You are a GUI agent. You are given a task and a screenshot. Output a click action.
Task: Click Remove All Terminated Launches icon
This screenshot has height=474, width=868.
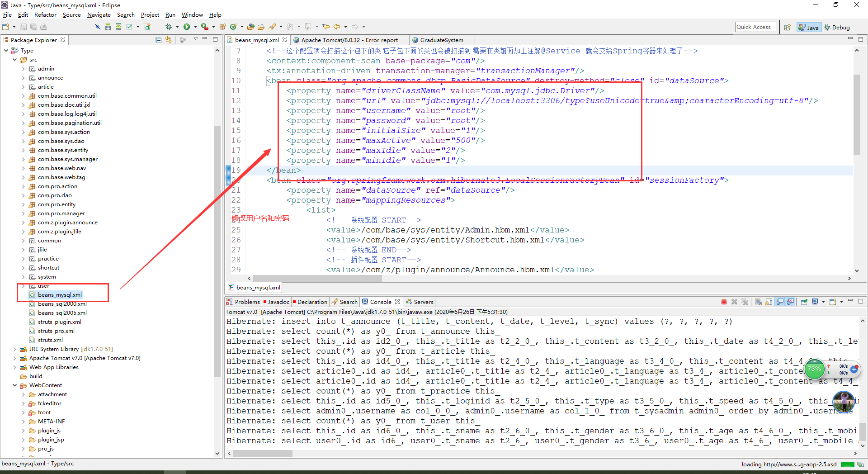click(x=745, y=302)
